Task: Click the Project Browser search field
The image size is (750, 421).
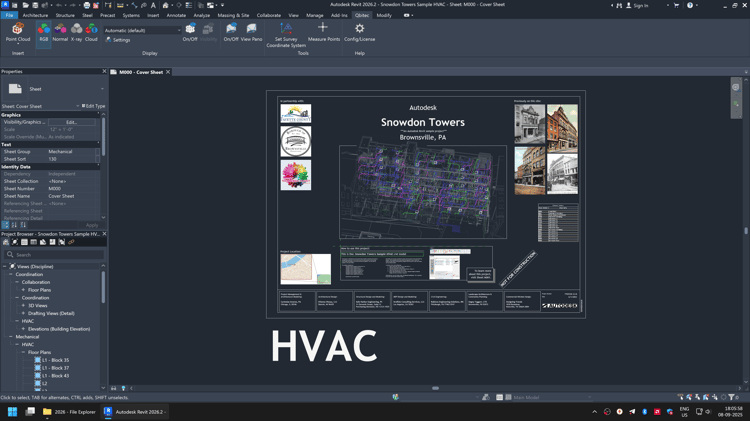Action: coord(54,255)
